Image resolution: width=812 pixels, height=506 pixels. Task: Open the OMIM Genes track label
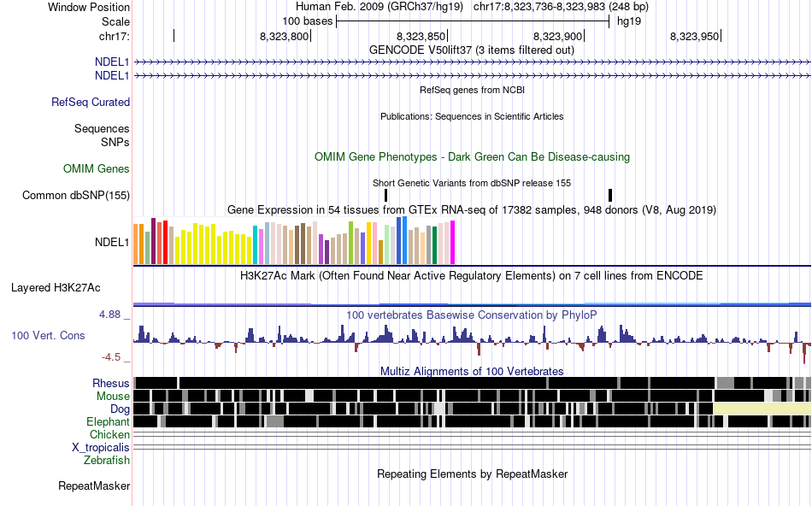point(96,169)
